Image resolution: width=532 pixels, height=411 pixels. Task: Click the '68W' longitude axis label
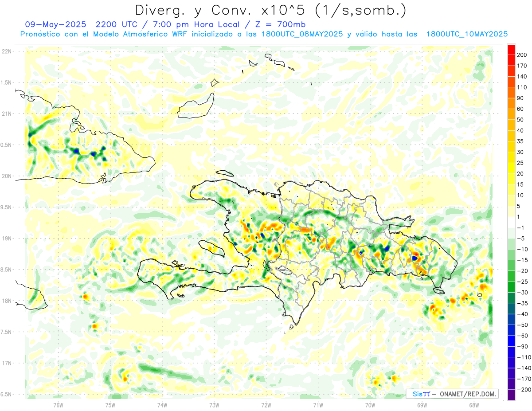point(473,405)
